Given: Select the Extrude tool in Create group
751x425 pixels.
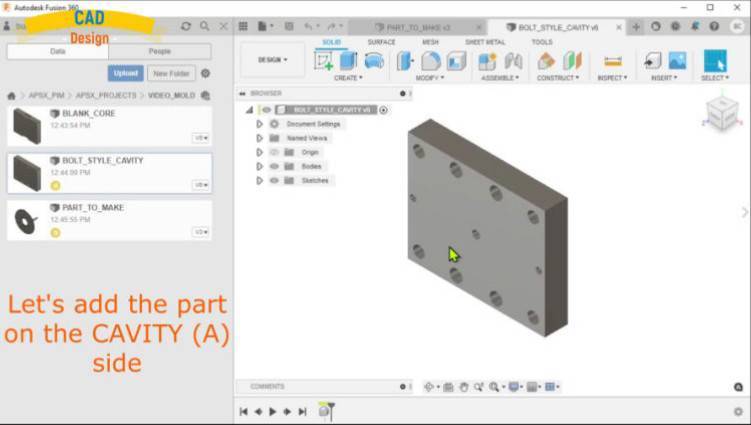Looking at the screenshot, I should click(348, 61).
